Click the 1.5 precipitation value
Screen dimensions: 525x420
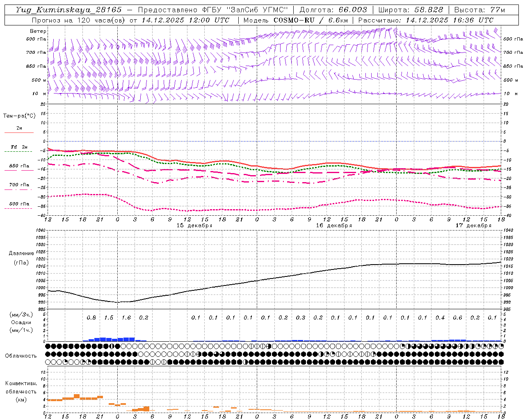pos(109,318)
